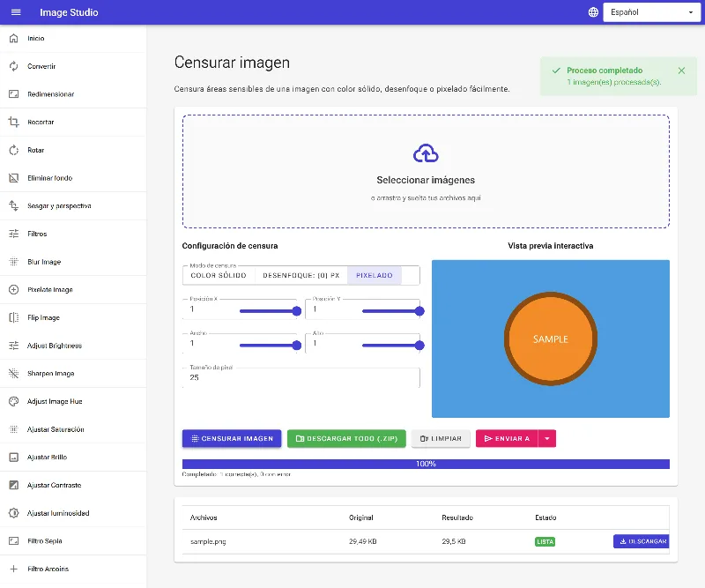Switch mode to Desenfoque
This screenshot has width=705, height=588.
point(301,275)
